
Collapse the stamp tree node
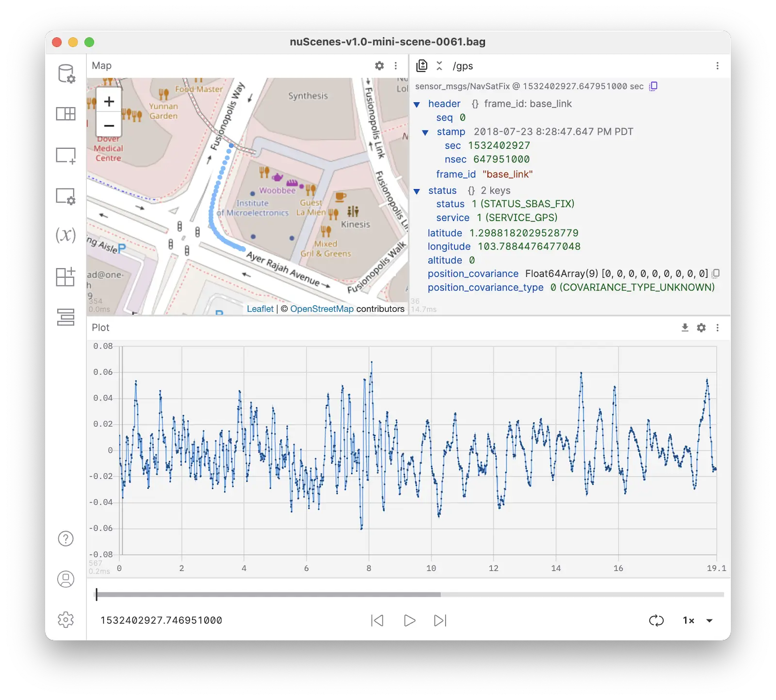[x=425, y=132]
